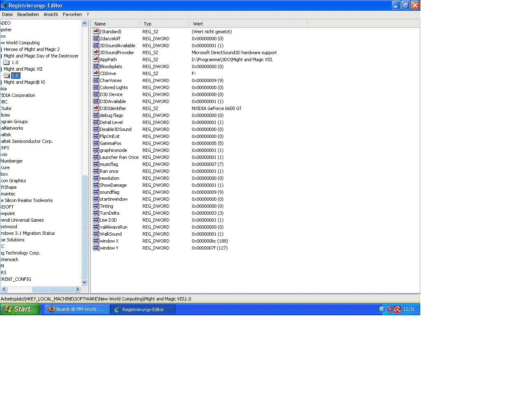Click the DWORD icon for soundflag

pyautogui.click(x=96, y=192)
